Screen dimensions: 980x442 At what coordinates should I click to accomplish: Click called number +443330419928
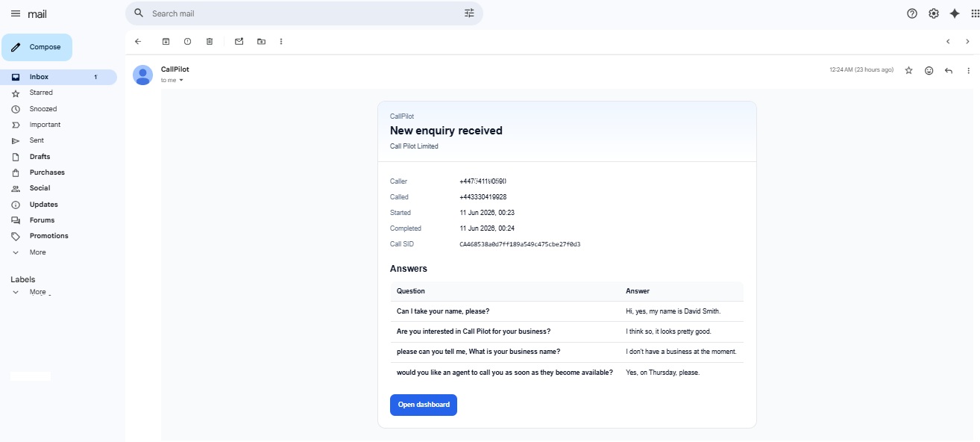pyautogui.click(x=483, y=197)
